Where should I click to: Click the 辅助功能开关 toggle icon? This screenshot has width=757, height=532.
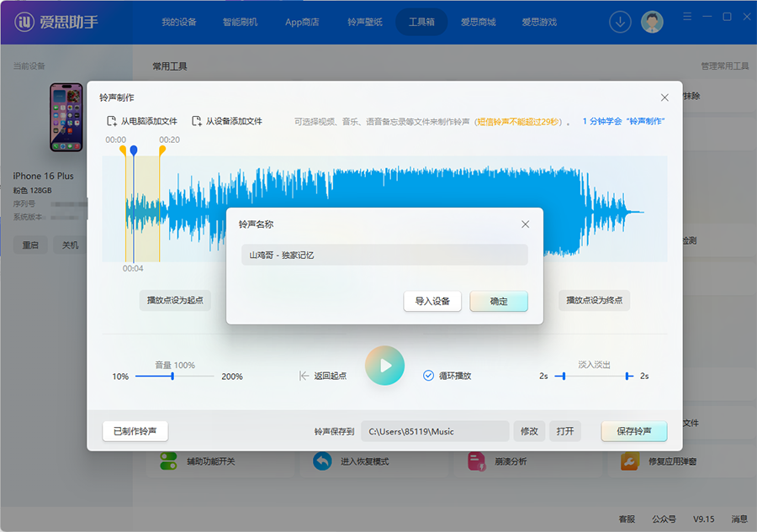168,461
